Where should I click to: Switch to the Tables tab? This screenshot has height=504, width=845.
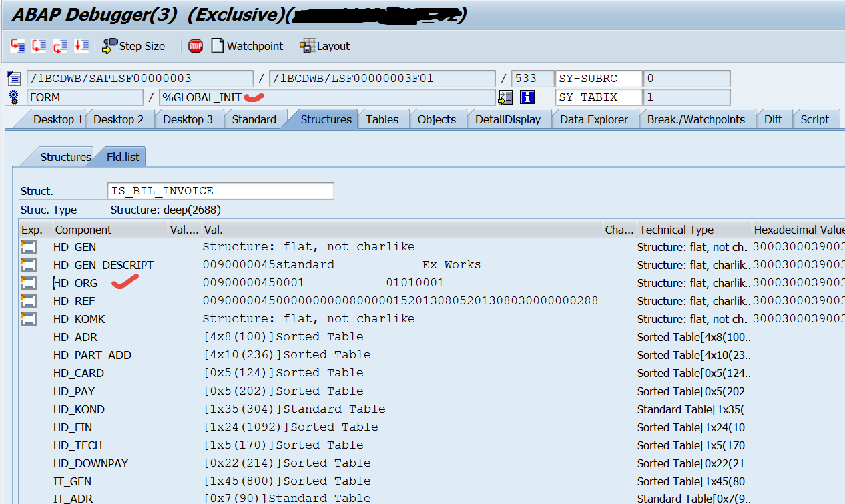click(383, 119)
